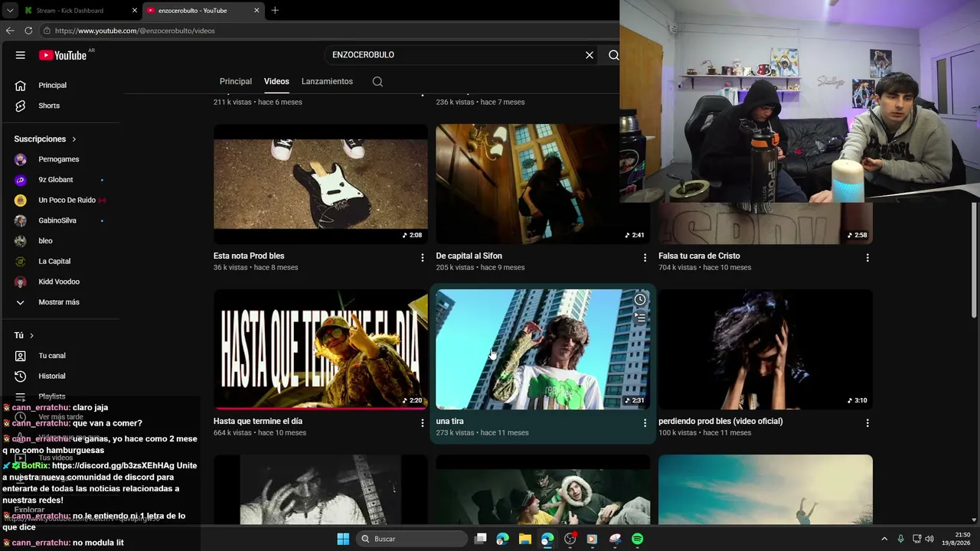The width and height of the screenshot is (980, 551).
Task: Expand the Tú section
Action: [24, 335]
